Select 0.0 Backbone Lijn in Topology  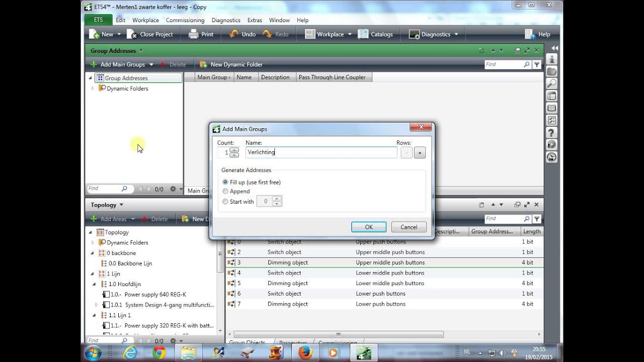130,263
